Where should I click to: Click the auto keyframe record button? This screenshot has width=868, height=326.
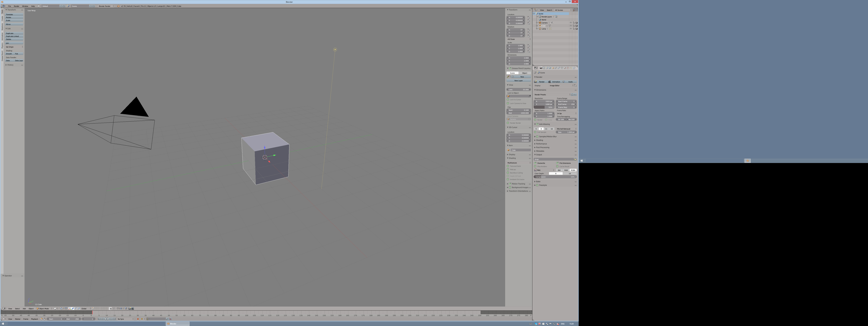coord(138,319)
